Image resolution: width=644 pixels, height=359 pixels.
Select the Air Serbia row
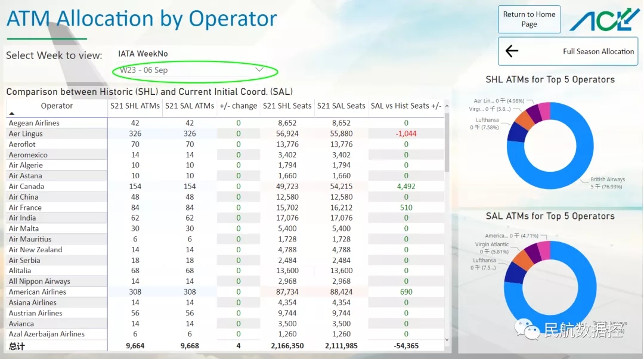(x=225, y=261)
